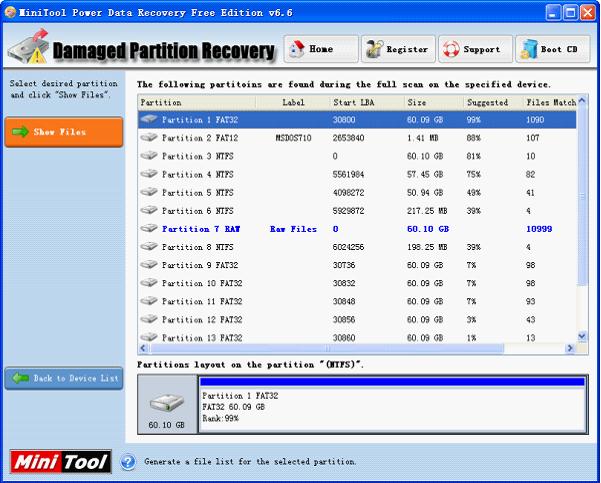Image resolution: width=601 pixels, height=483 pixels.
Task: Click the Partition 8 NTFS drive icon
Action: [x=149, y=246]
